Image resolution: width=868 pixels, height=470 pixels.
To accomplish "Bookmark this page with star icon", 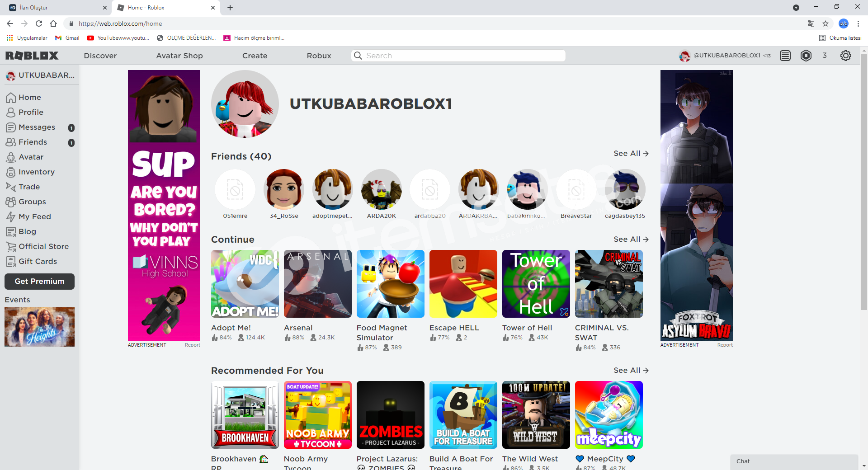I will pos(826,23).
